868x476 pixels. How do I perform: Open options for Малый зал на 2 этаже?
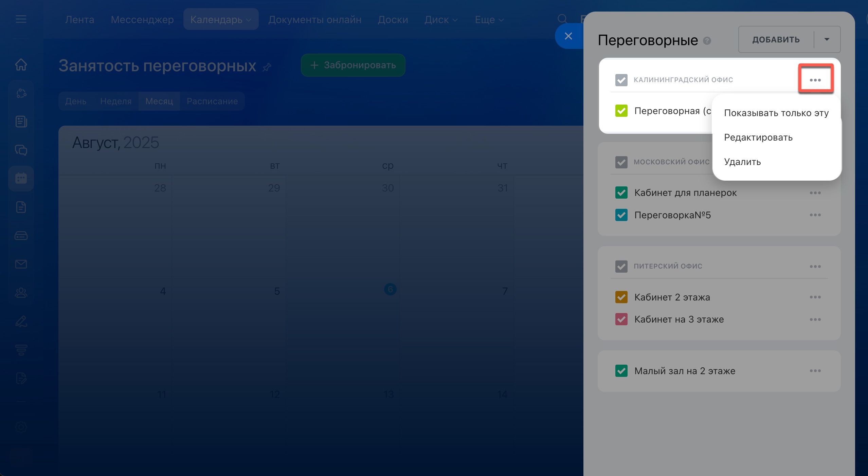point(815,371)
